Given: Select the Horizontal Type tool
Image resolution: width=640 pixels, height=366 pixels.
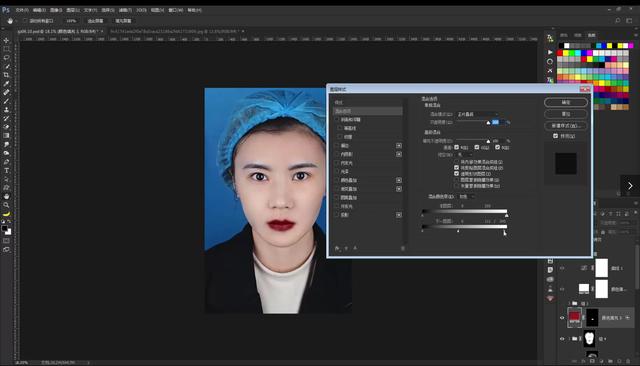Looking at the screenshot, I should pos(6,171).
